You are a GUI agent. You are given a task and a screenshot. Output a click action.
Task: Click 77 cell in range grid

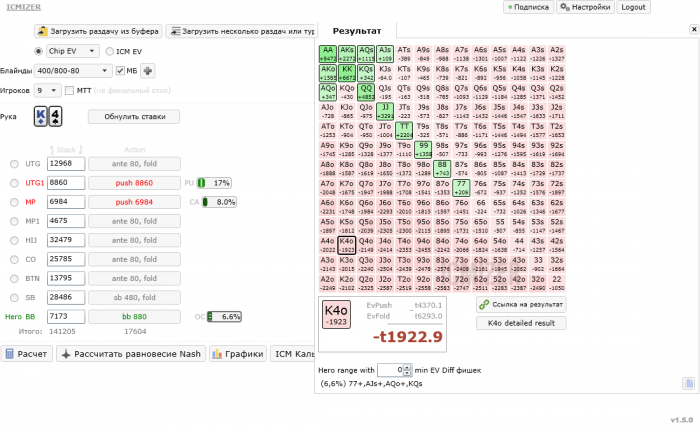461,188
